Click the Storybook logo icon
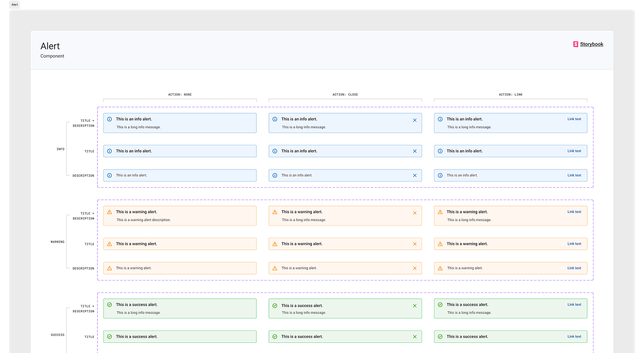Viewport: 644px width, 353px height. (576, 45)
